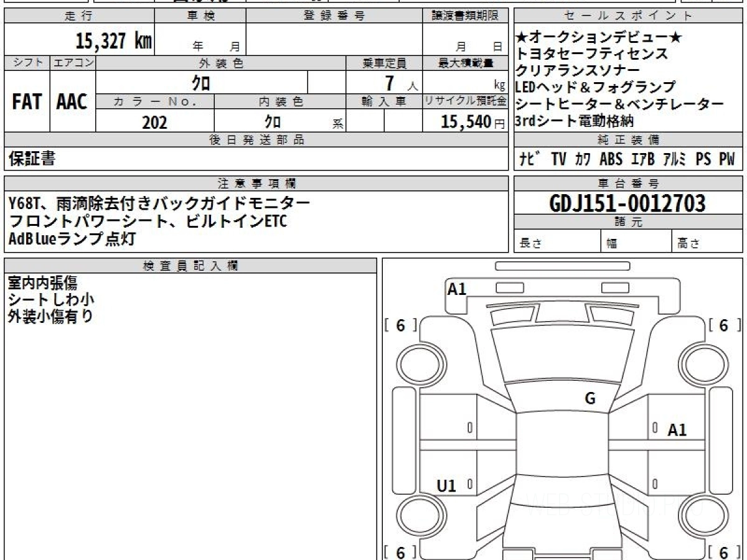Viewport: 747px width, 560px height.
Task: Click the 外装色 header
Action: pos(221,63)
